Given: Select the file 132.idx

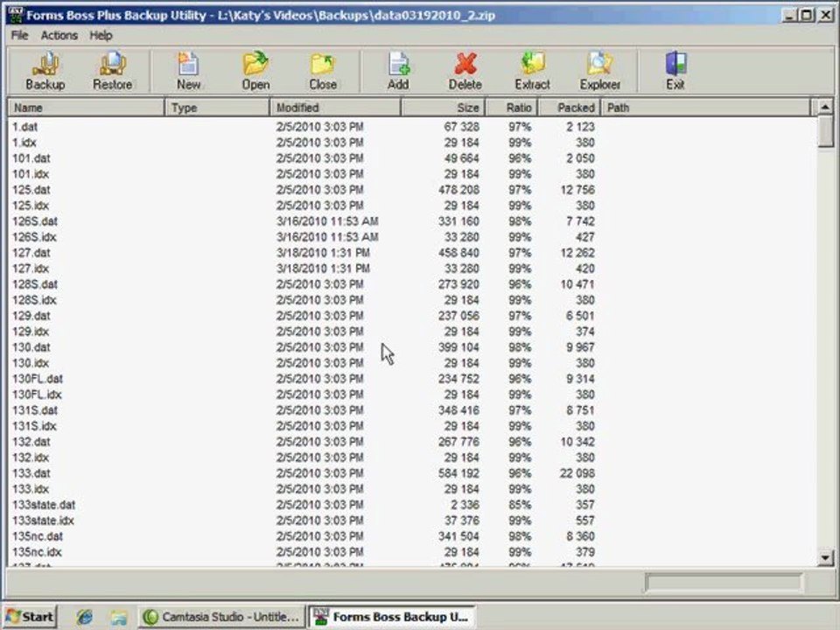Looking at the screenshot, I should (31, 458).
